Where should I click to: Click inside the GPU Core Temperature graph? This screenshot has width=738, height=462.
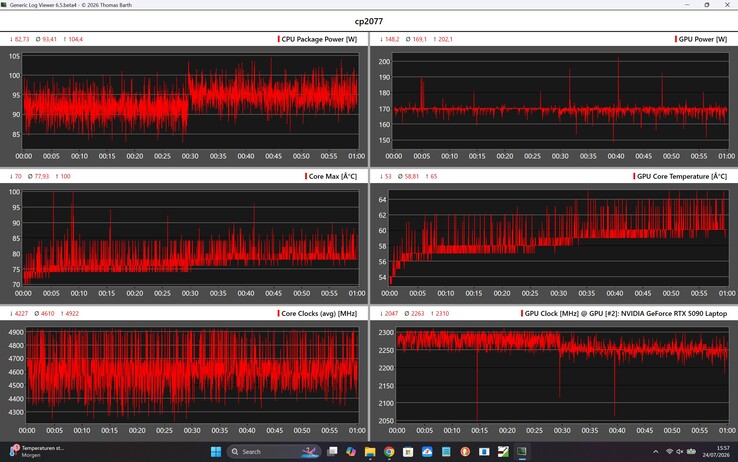(x=559, y=238)
